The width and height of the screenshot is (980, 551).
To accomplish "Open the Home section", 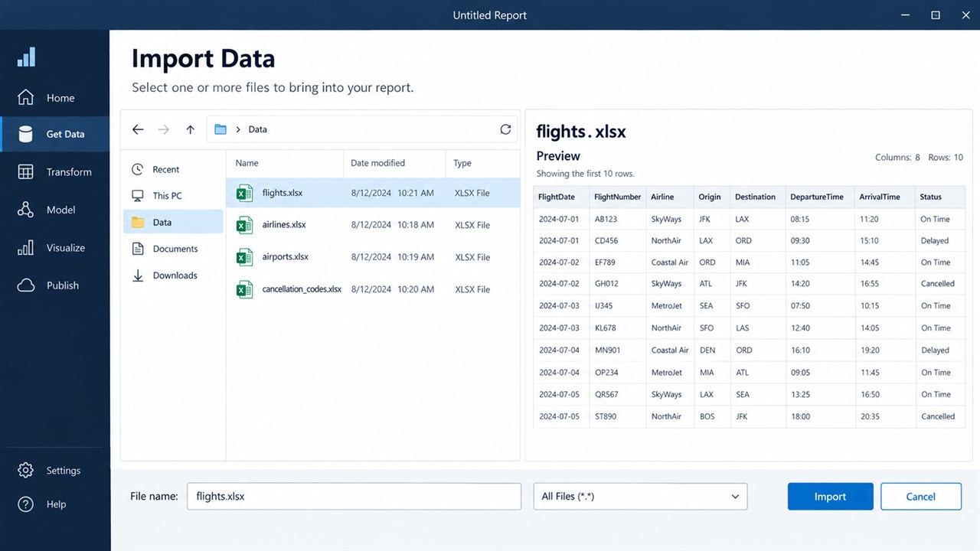I will pyautogui.click(x=55, y=97).
